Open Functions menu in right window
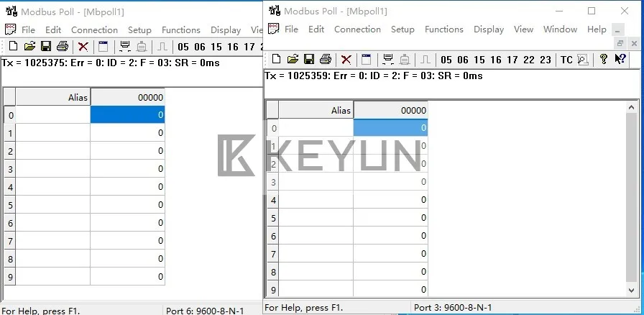This screenshot has height=315, width=644. [444, 29]
